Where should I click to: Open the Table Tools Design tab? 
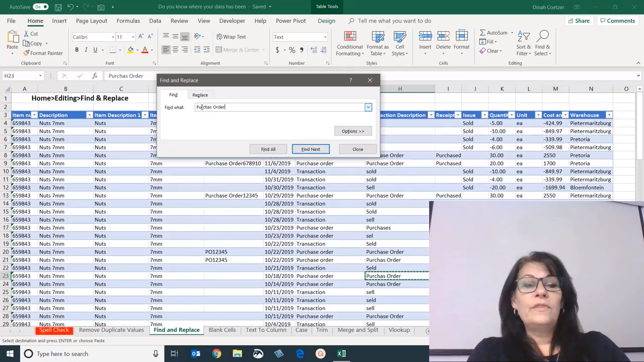pos(327,21)
